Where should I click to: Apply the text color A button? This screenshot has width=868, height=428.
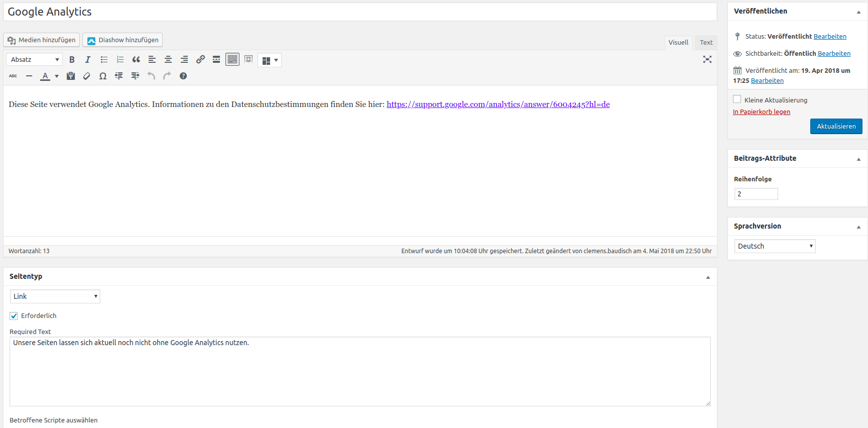(x=45, y=76)
